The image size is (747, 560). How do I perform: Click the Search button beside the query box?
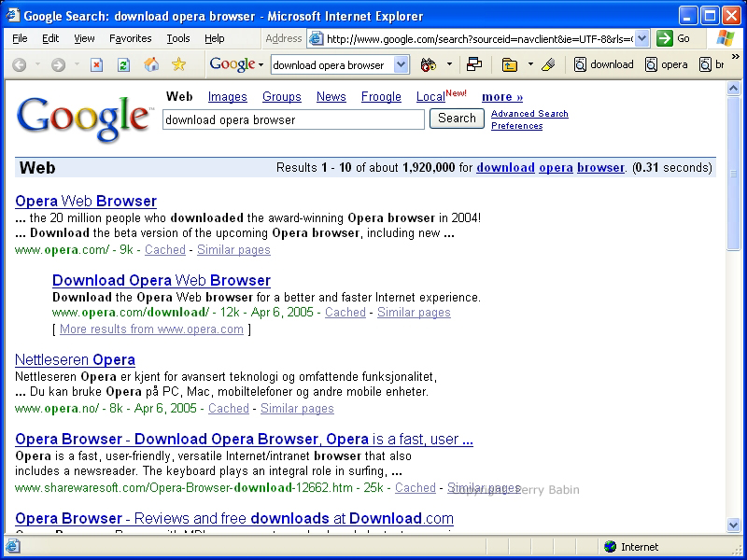(457, 119)
